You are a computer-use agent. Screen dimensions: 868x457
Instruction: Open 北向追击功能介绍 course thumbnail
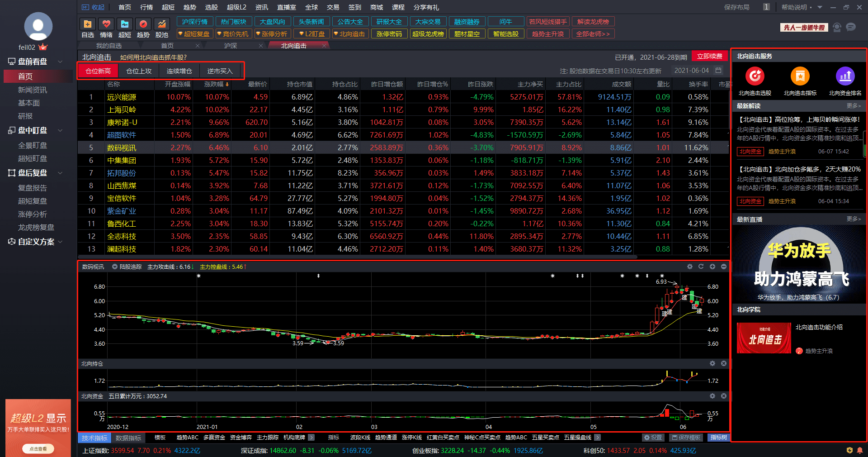(x=764, y=338)
